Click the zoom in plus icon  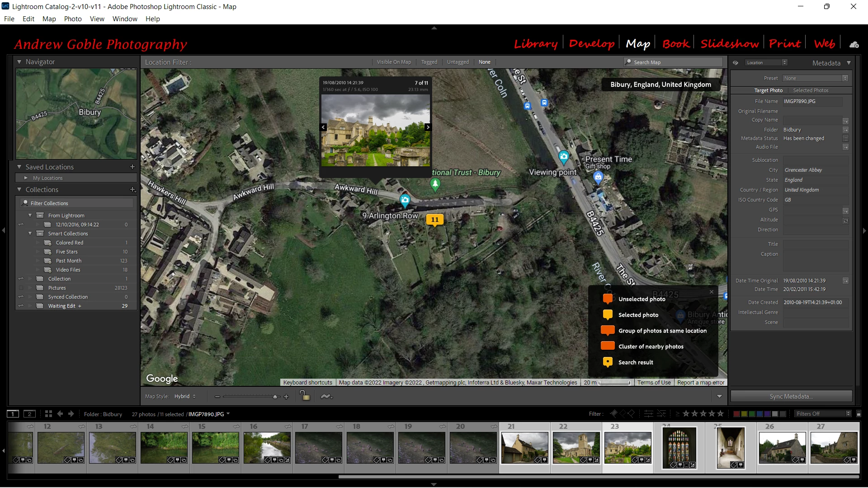click(286, 397)
